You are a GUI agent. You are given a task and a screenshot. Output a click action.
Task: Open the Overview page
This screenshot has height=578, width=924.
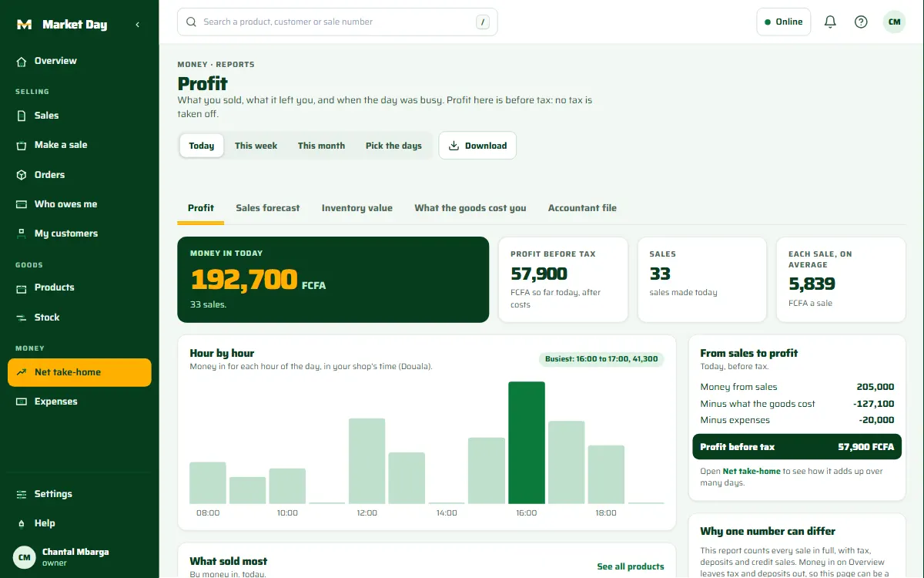pos(79,61)
